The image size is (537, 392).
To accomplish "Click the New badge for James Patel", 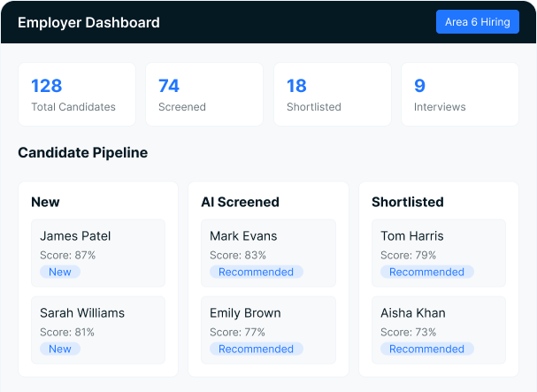I will [x=60, y=272].
